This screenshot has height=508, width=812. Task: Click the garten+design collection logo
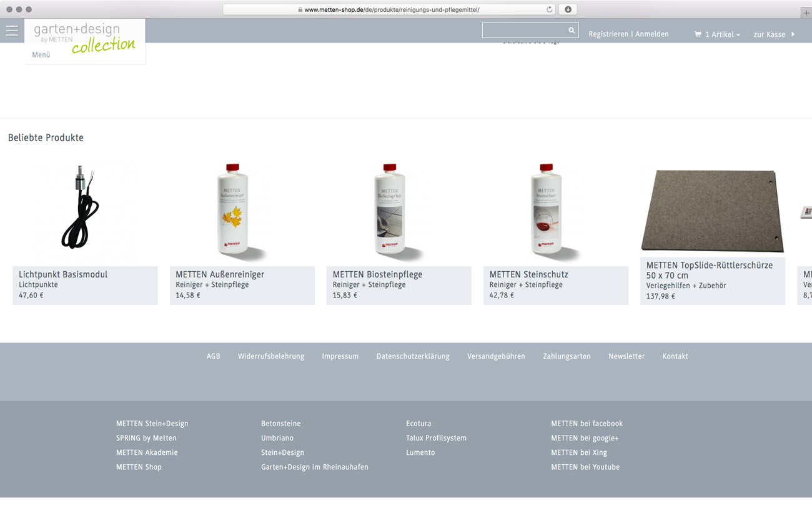pos(84,37)
